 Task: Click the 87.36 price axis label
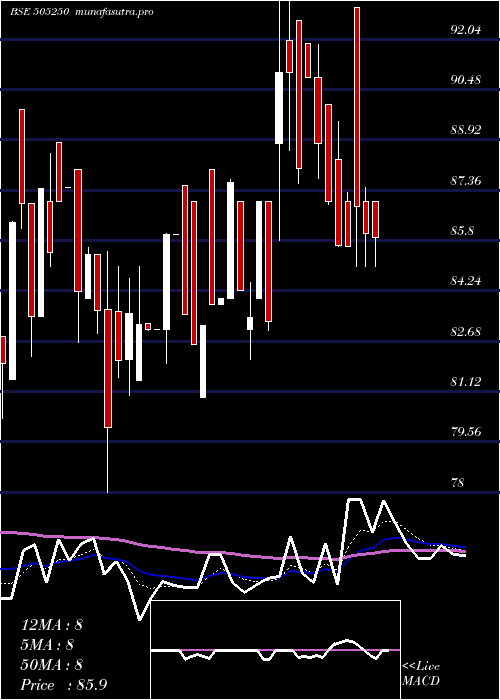[x=467, y=181]
